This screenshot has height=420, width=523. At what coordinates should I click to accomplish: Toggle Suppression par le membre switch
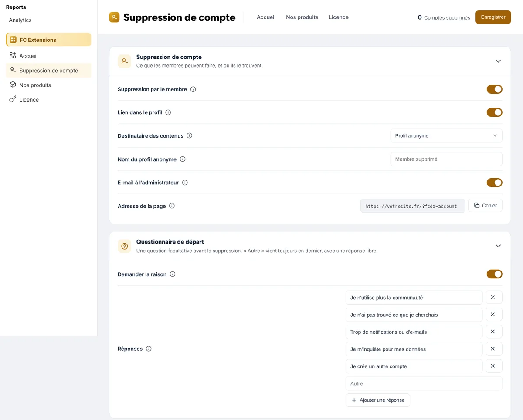pyautogui.click(x=494, y=89)
